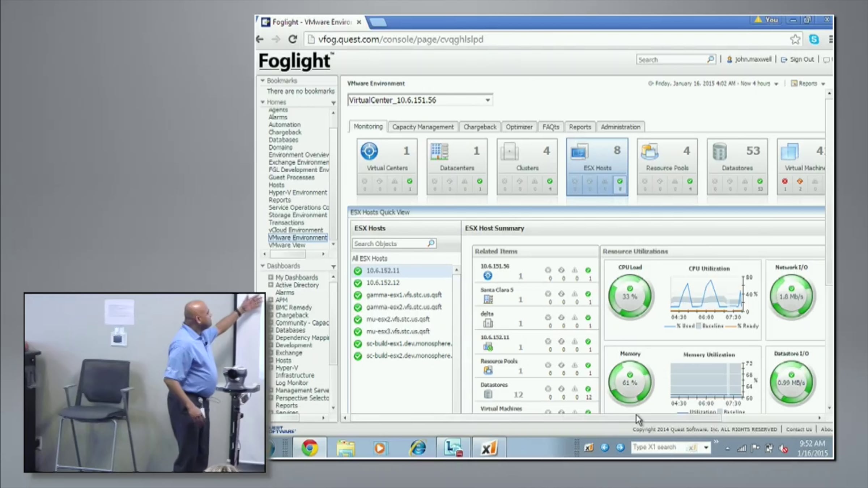Image resolution: width=868 pixels, height=488 pixels.
Task: Collapse the Dashboards section
Action: point(263,266)
